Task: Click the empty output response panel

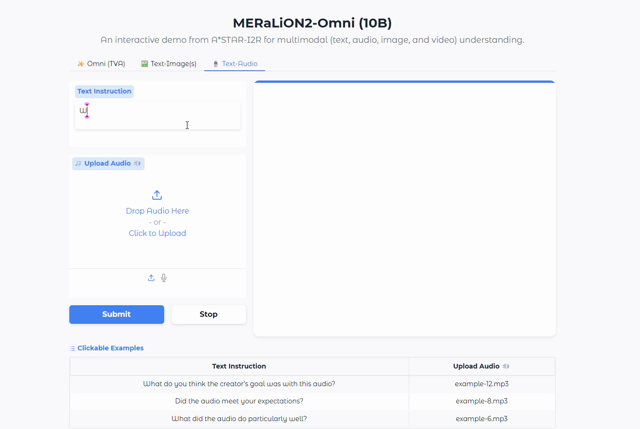Action: (404, 209)
